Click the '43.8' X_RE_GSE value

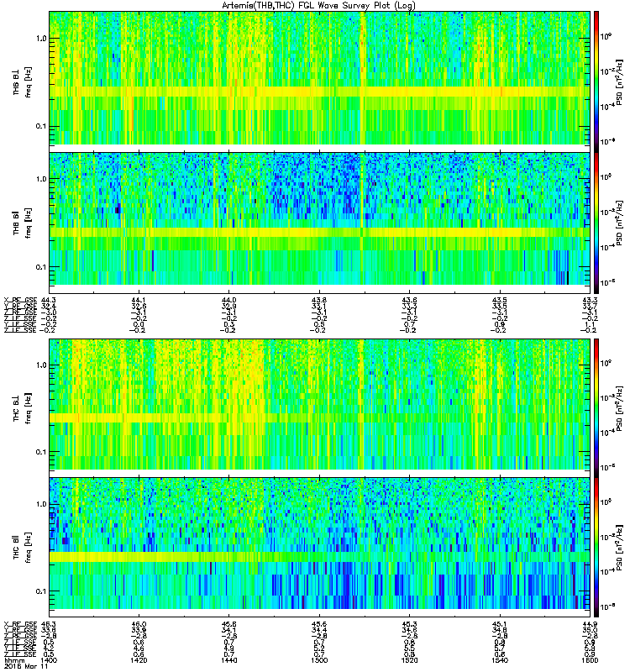[x=319, y=300]
